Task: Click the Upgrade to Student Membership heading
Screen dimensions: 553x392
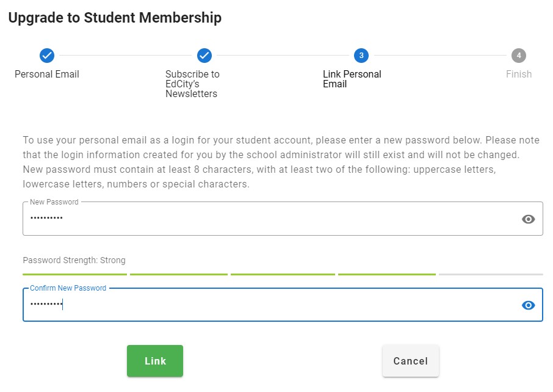Action: click(114, 18)
